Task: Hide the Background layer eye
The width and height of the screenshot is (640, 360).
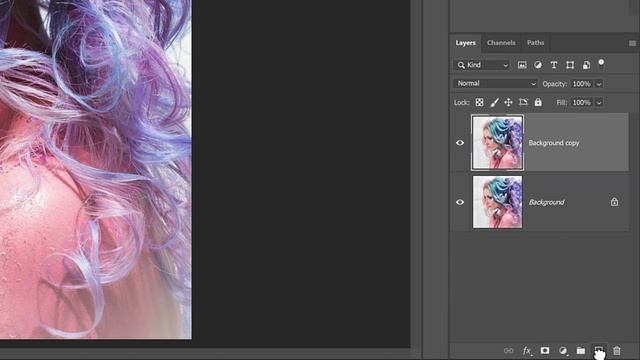Action: click(x=460, y=202)
